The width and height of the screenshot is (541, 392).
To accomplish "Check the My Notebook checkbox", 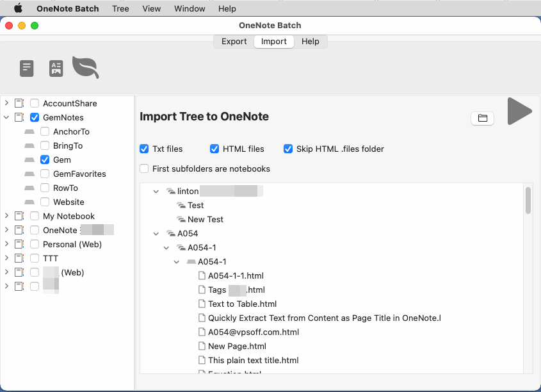I will 35,216.
